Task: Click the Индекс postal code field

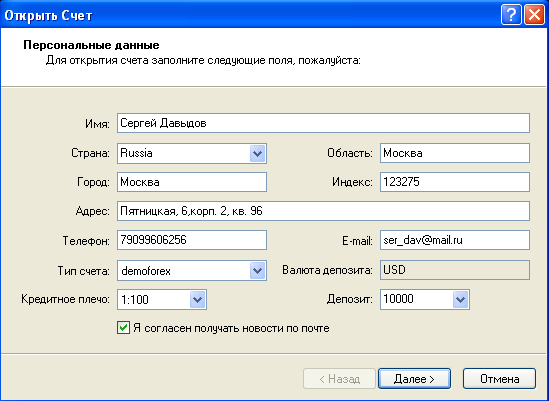Action: [455, 182]
